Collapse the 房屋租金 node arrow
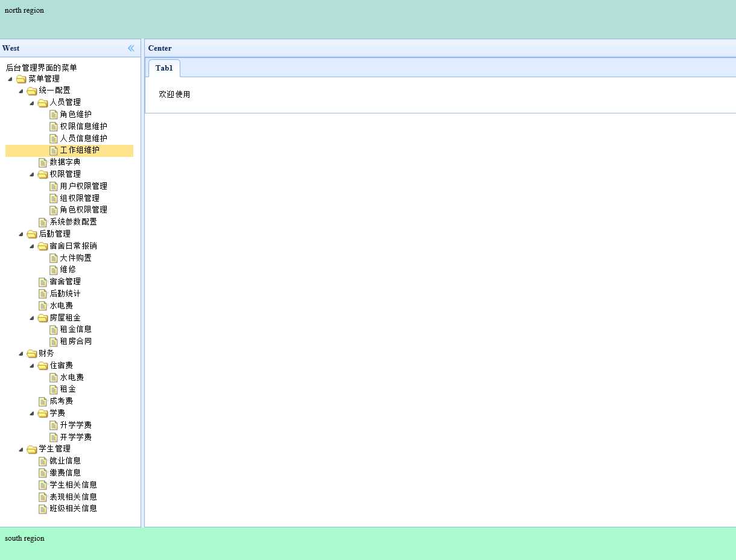Screen dimensions: 736x560 [x=32, y=318]
